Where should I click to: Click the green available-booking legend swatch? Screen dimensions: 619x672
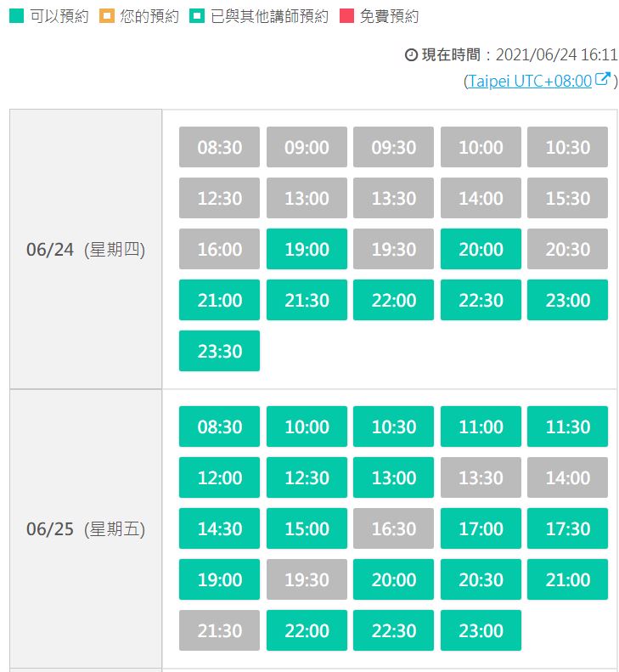16,16
